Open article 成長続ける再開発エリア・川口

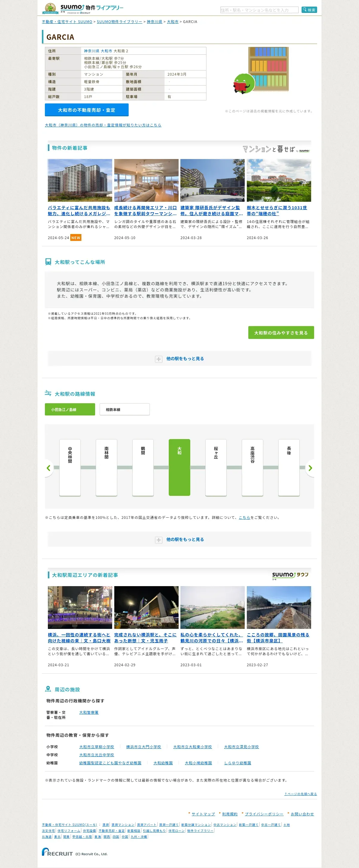[145, 211]
